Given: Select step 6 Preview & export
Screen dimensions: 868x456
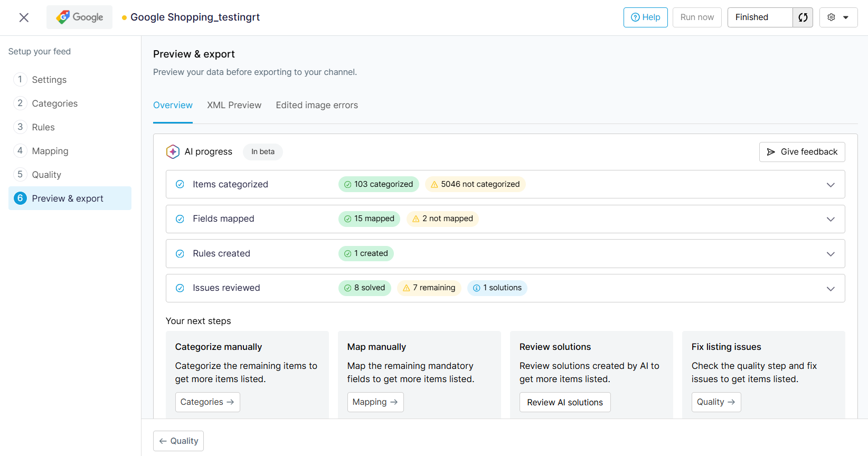Looking at the screenshot, I should pos(70,198).
